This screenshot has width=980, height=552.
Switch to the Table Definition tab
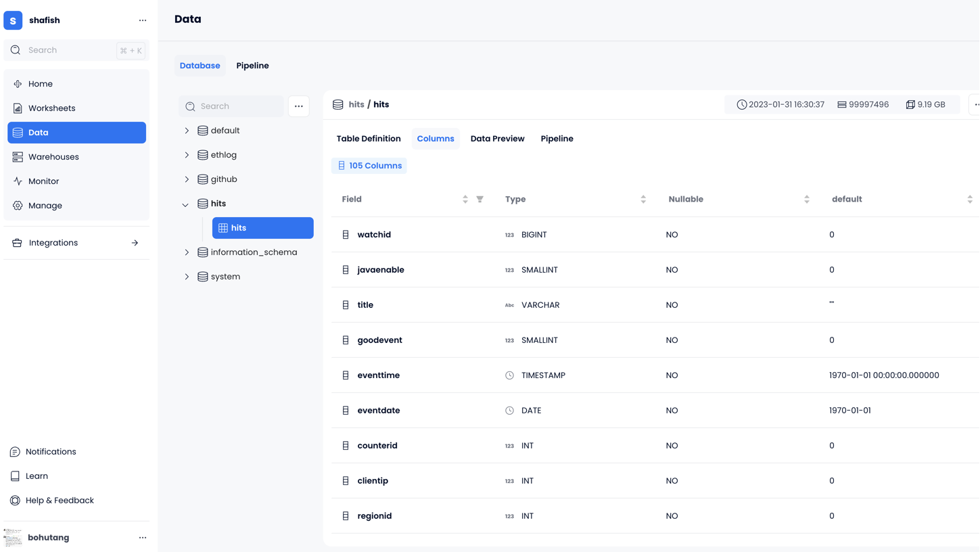coord(369,139)
